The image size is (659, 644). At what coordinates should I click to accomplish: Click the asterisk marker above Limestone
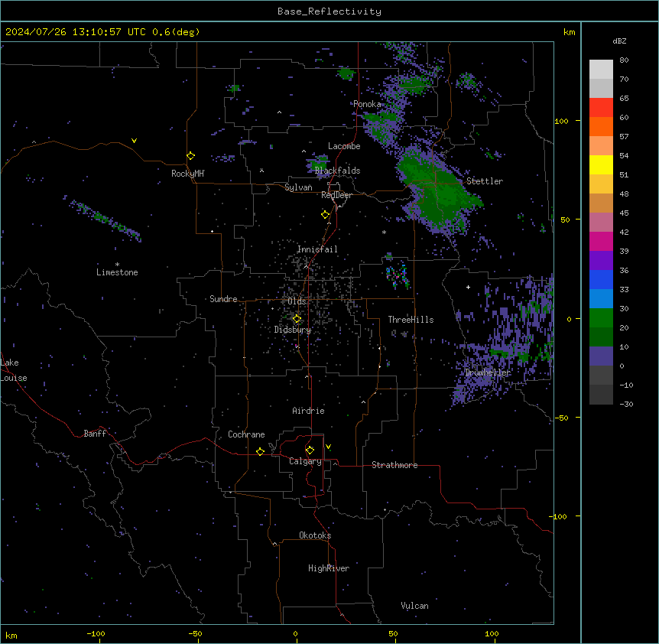click(x=117, y=265)
